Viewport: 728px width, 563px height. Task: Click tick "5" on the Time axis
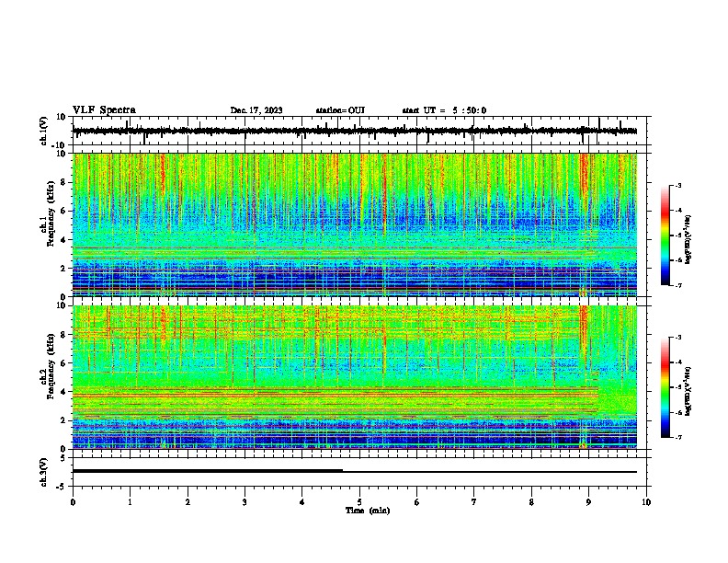[x=359, y=502]
